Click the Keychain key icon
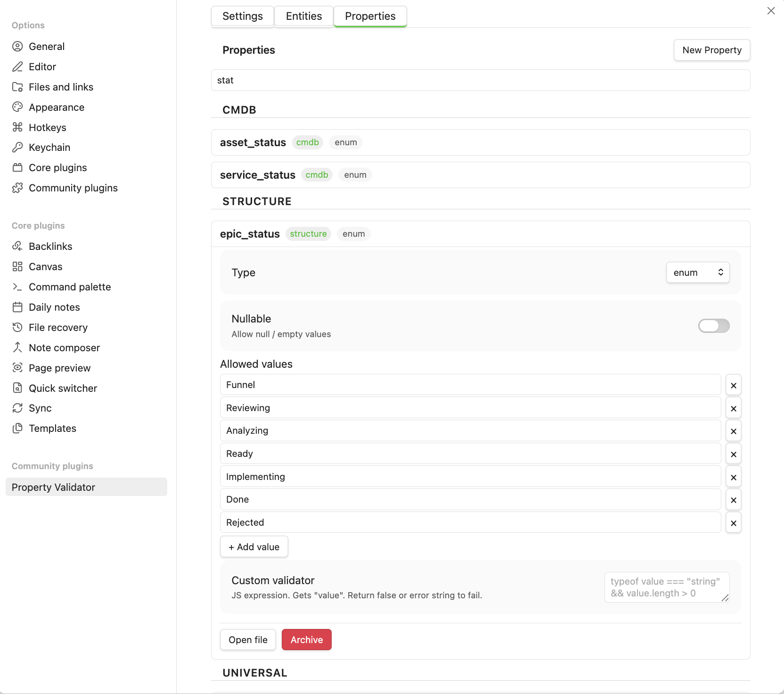 point(17,148)
